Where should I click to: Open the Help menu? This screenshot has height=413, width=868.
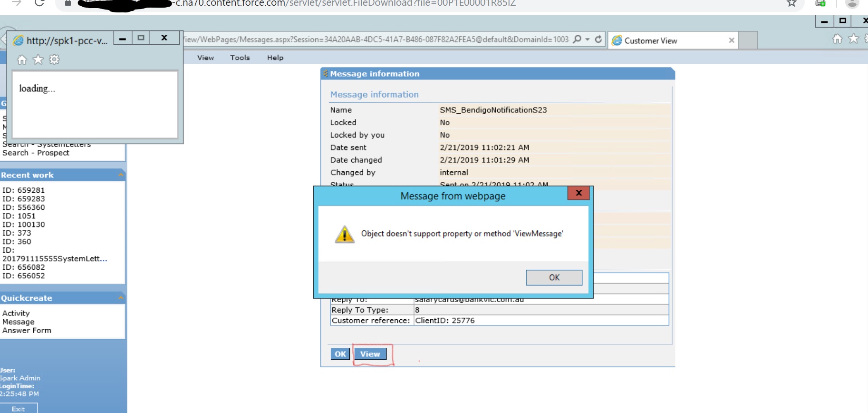pos(275,58)
